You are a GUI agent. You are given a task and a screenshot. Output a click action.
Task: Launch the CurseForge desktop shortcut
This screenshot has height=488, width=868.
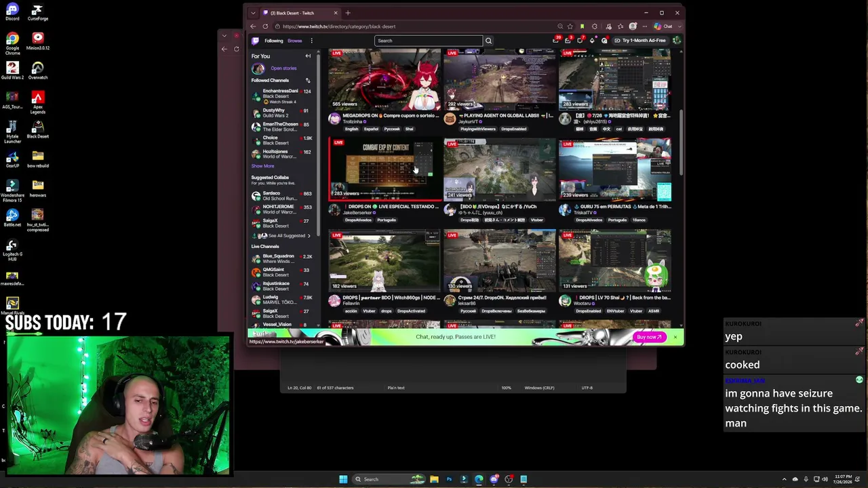pos(37,11)
